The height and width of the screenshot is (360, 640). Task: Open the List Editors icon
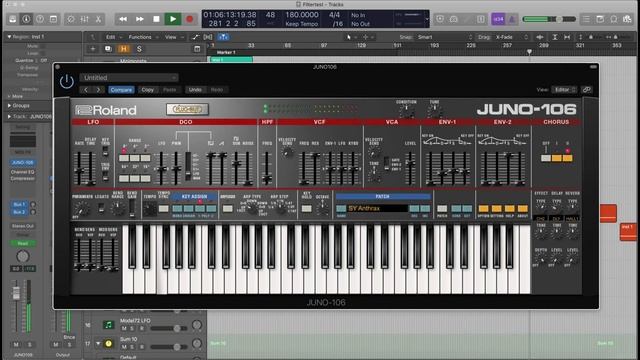[x=586, y=19]
